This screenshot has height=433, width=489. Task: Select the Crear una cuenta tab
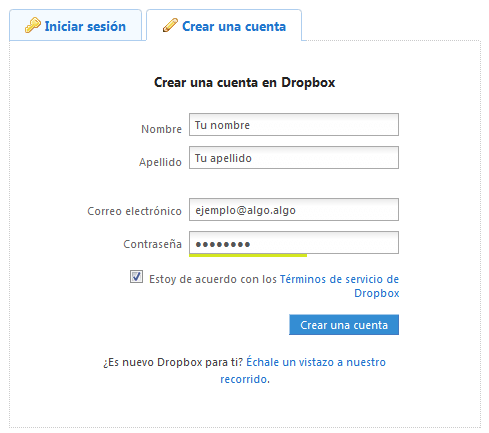point(224,25)
